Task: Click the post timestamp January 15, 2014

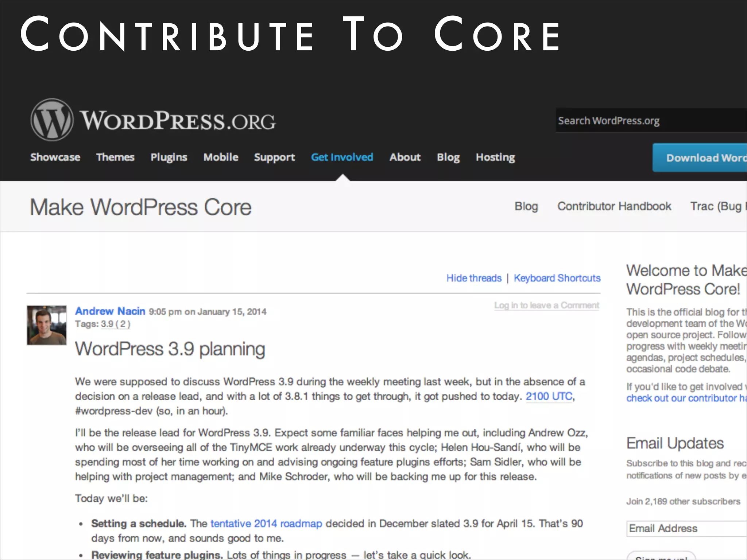Action: click(208, 312)
